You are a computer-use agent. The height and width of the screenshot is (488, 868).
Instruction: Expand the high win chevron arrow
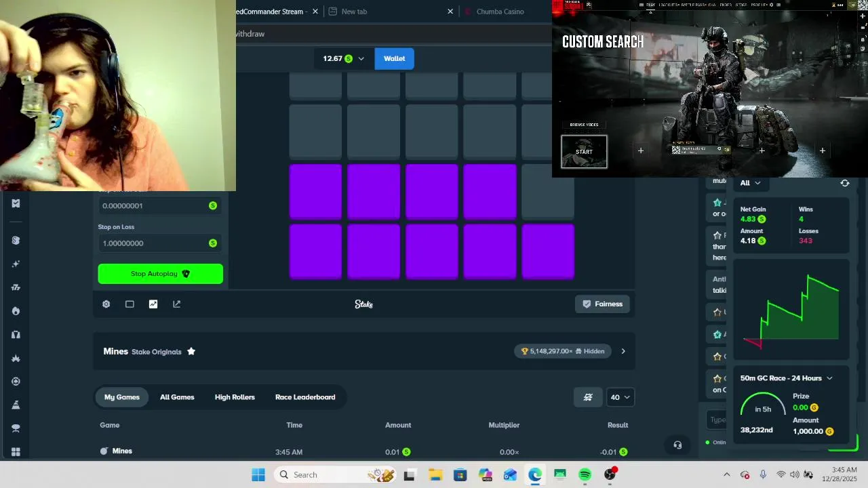click(x=623, y=351)
